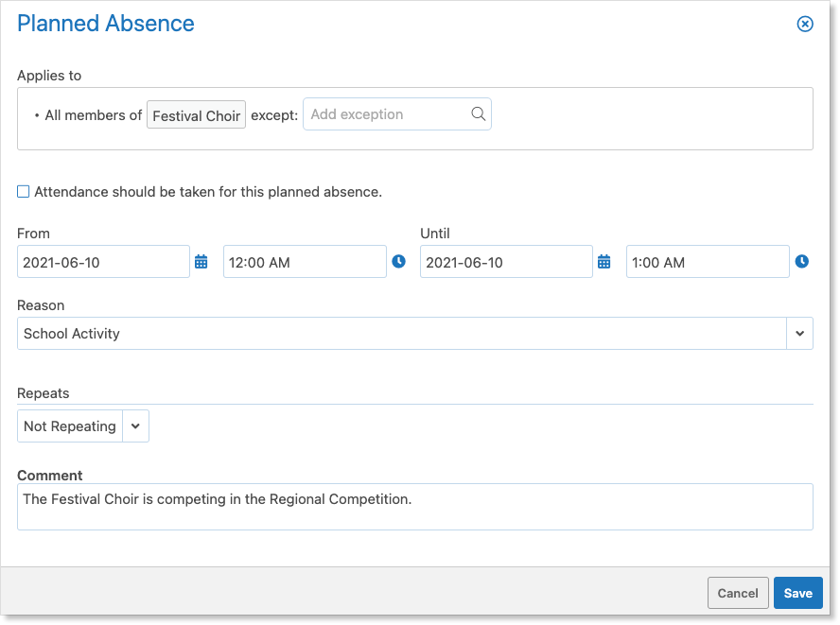This screenshot has width=840, height=625.
Task: Open the Not Repeating dropdown
Action: tap(83, 426)
